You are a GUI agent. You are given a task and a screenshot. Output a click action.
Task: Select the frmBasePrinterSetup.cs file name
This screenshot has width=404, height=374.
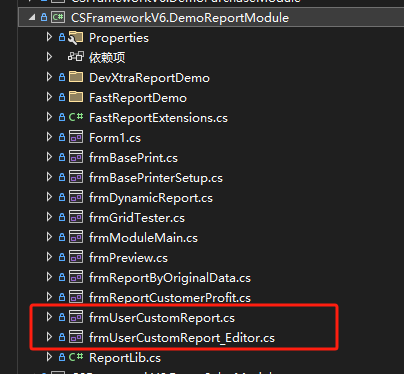point(156,178)
